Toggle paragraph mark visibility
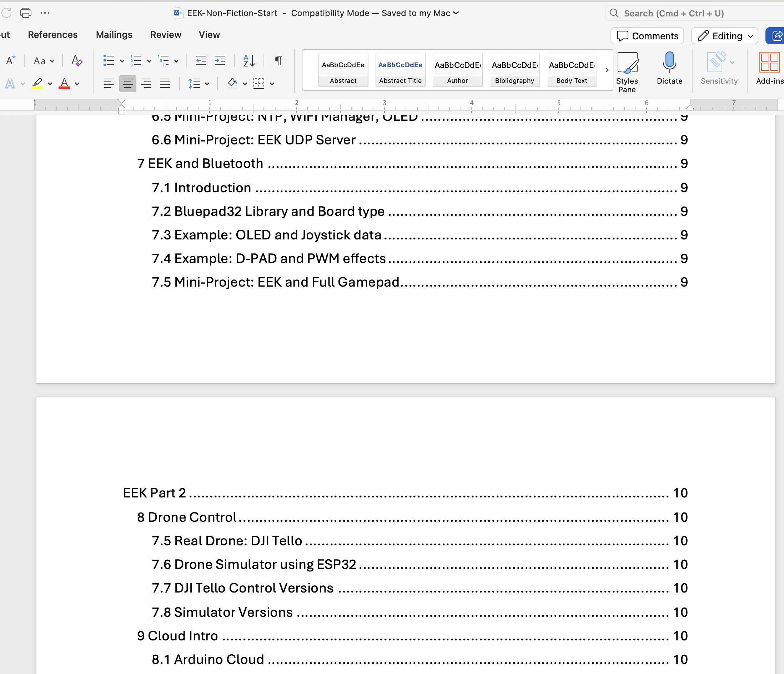 (278, 61)
